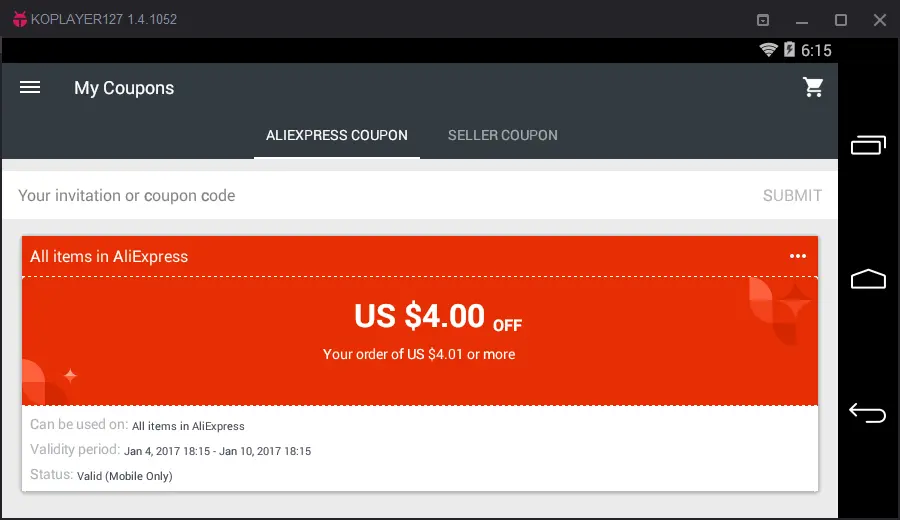Click the My Coupons page title

[124, 88]
